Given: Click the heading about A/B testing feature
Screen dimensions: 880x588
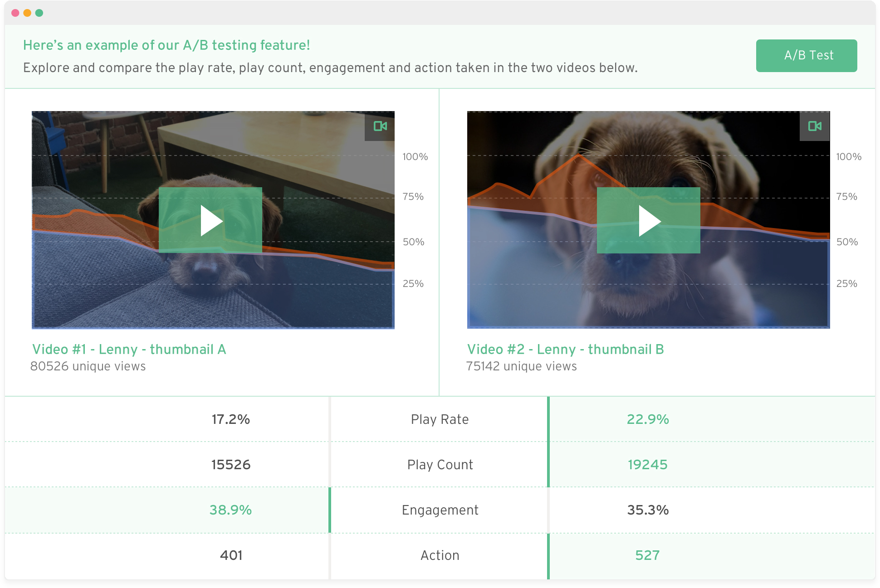Looking at the screenshot, I should coord(166,45).
